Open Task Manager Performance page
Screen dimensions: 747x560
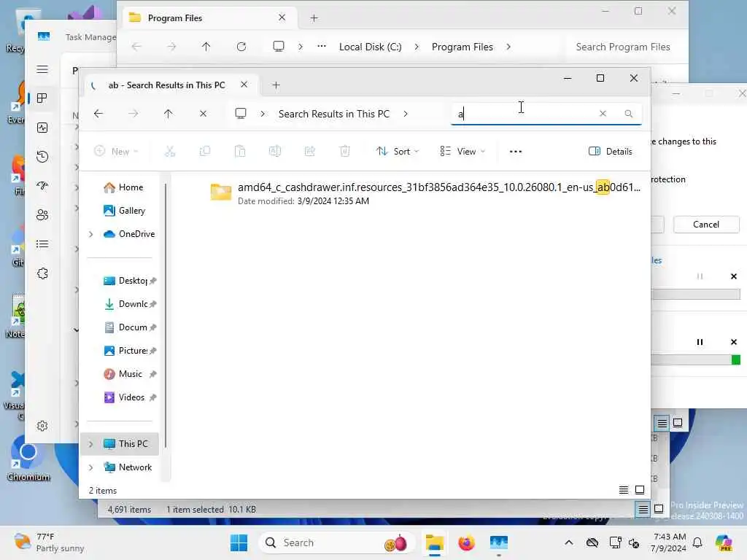click(42, 127)
